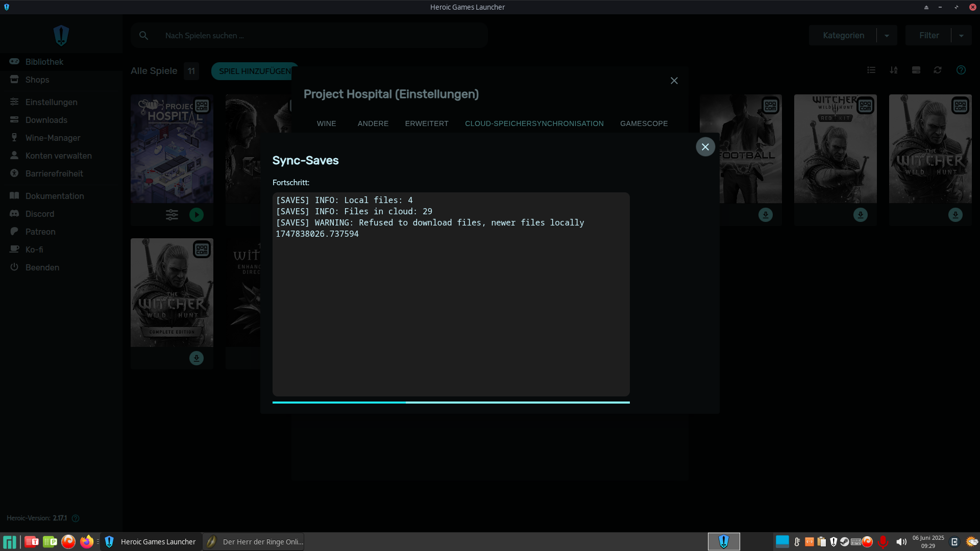Open Project Hospital settings sliders icon

click(172, 215)
